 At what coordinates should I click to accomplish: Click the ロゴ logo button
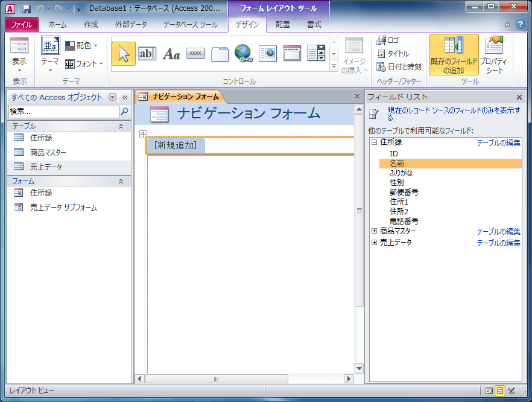tap(388, 40)
